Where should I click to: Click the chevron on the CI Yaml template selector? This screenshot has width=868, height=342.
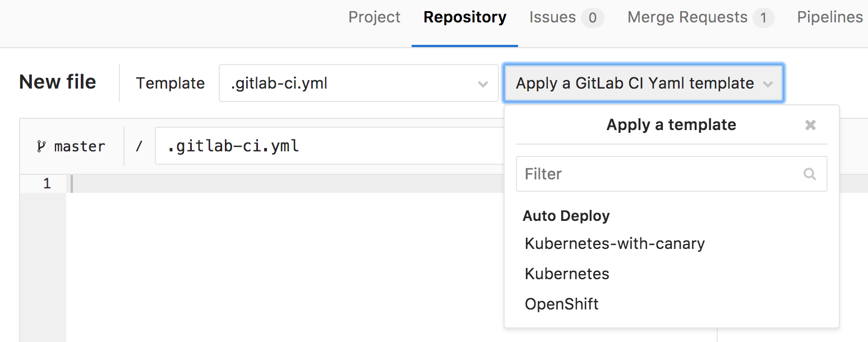pos(769,83)
